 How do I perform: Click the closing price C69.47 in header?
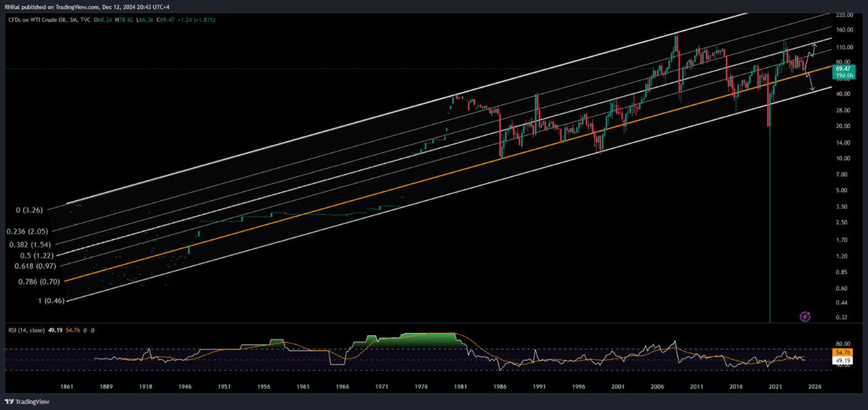[167, 20]
